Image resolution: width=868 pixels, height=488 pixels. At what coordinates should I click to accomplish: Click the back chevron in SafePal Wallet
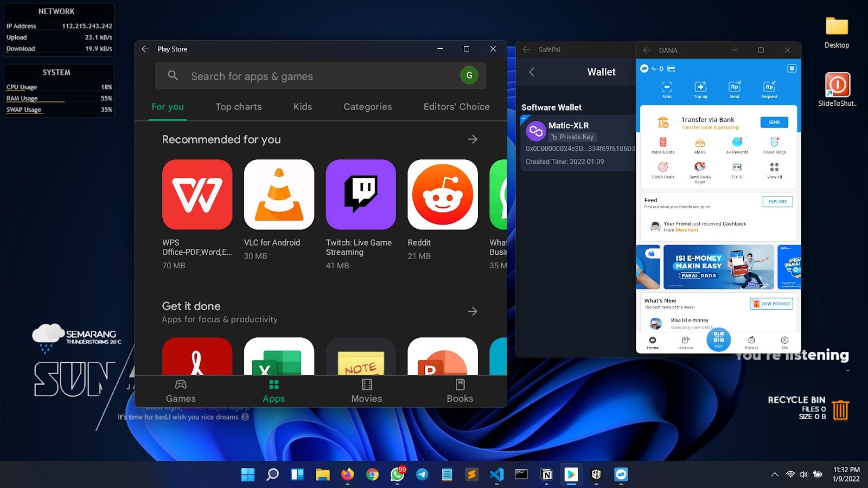pos(532,72)
